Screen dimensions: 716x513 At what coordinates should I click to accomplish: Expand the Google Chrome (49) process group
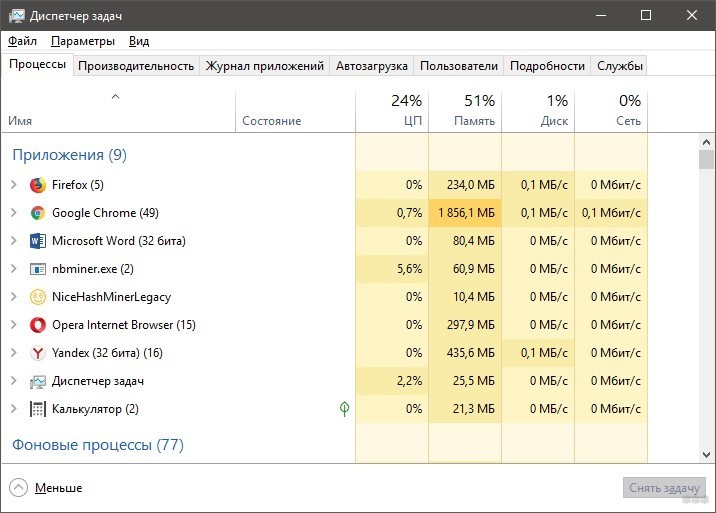click(x=14, y=212)
